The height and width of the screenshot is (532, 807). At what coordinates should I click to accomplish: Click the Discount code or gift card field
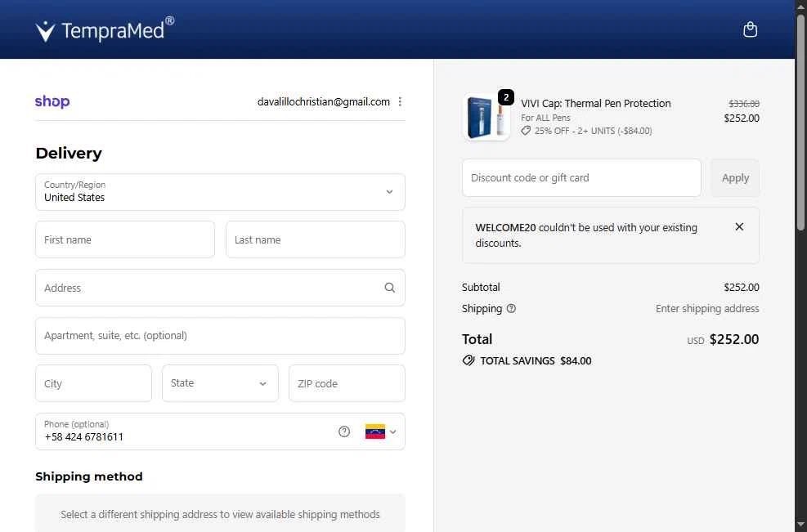point(581,177)
